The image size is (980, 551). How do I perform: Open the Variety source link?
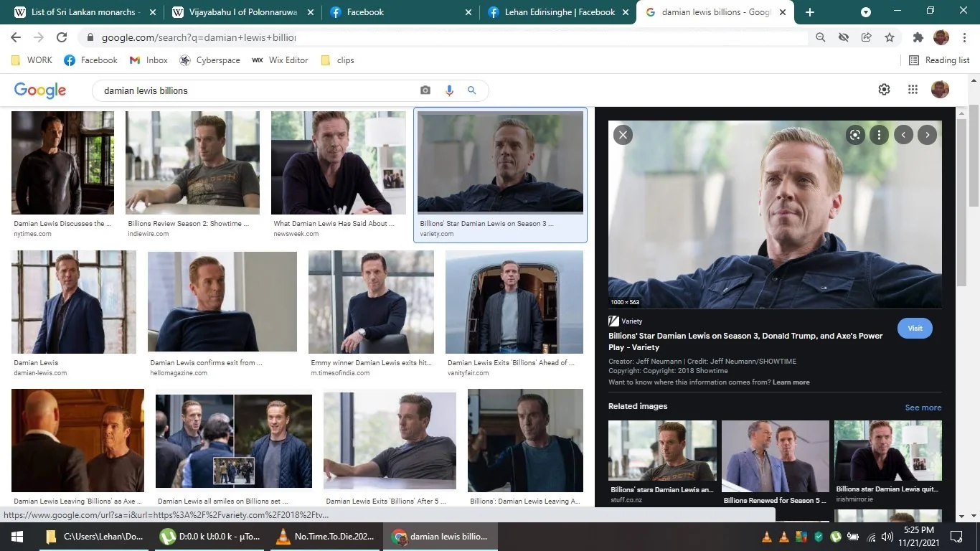point(626,321)
